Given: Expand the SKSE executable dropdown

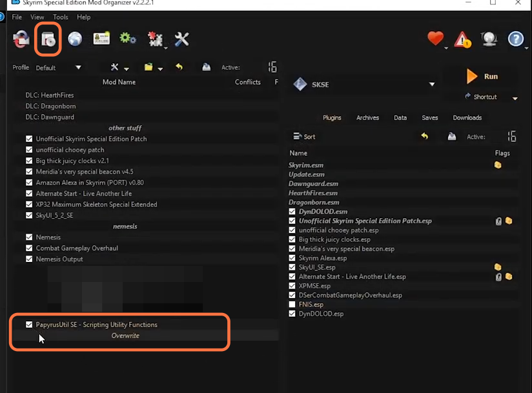Looking at the screenshot, I should coord(431,84).
